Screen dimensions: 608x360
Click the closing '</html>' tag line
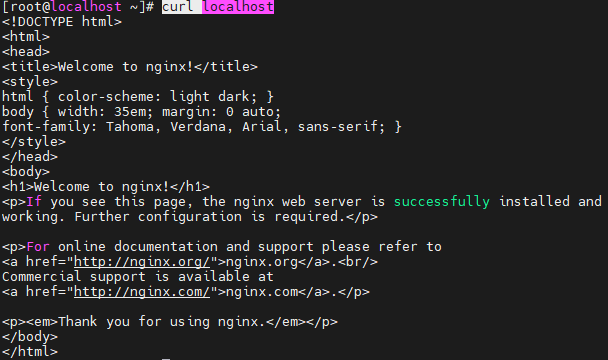tap(30, 352)
